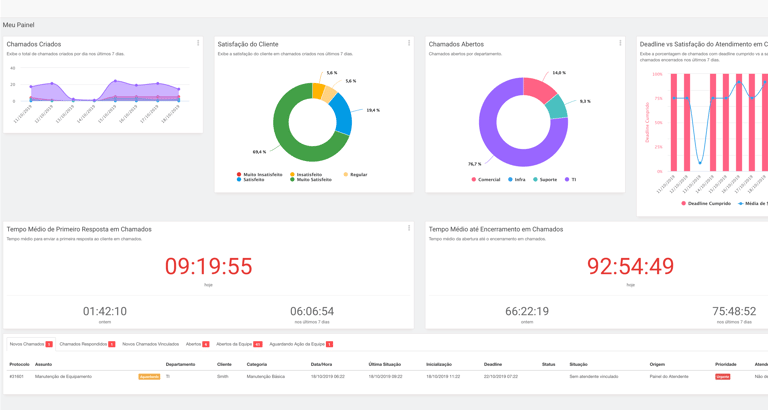This screenshot has height=410, width=768.
Task: Click the 06:06:54 last 7 days value
Action: coord(312,311)
